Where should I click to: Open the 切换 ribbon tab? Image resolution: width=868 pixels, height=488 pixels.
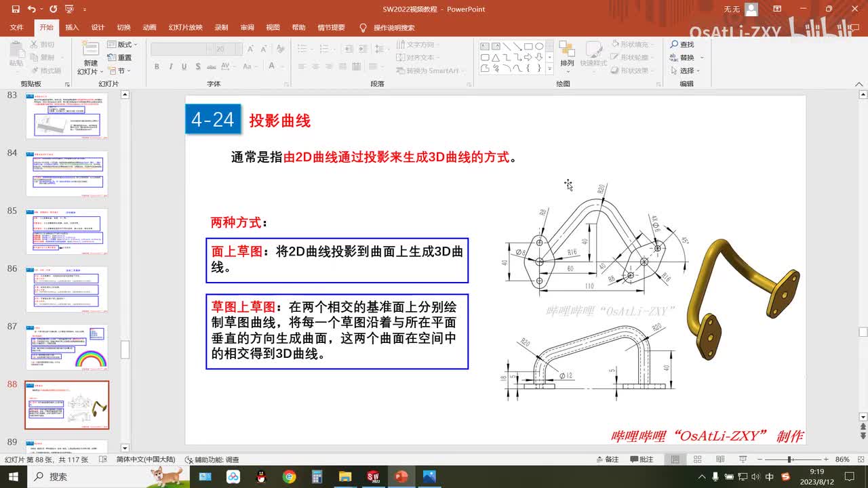pos(123,28)
